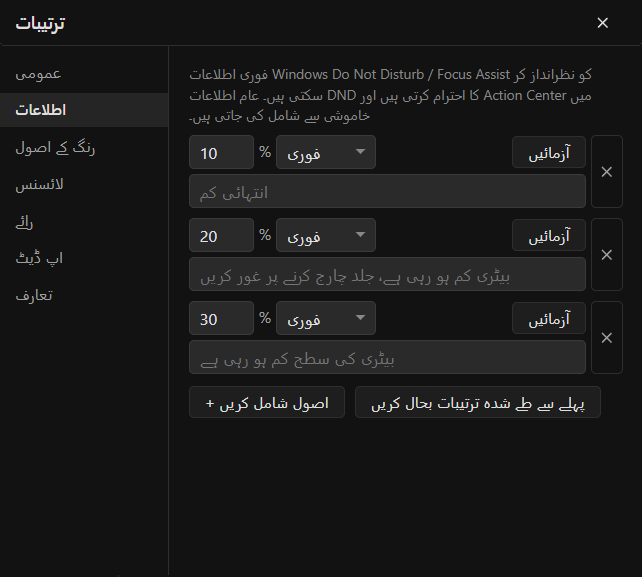The image size is (642, 577).
Task: Open فوری dropdown for the 20% rule
Action: pos(326,235)
